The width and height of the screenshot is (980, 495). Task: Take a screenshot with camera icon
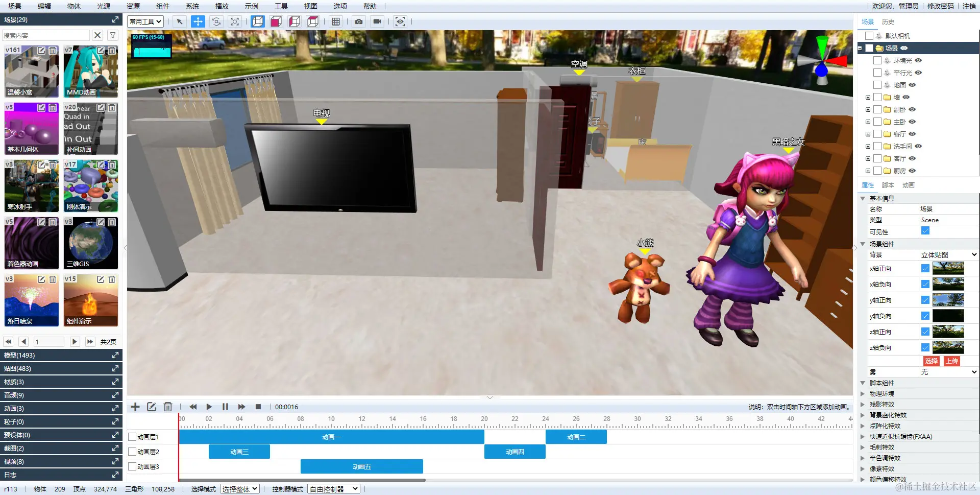pyautogui.click(x=359, y=21)
